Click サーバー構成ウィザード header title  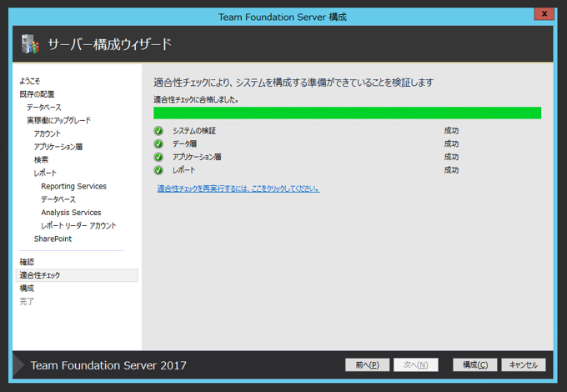click(109, 44)
